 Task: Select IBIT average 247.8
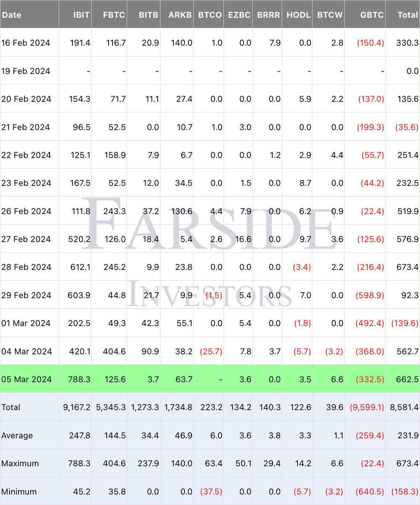[x=80, y=435]
